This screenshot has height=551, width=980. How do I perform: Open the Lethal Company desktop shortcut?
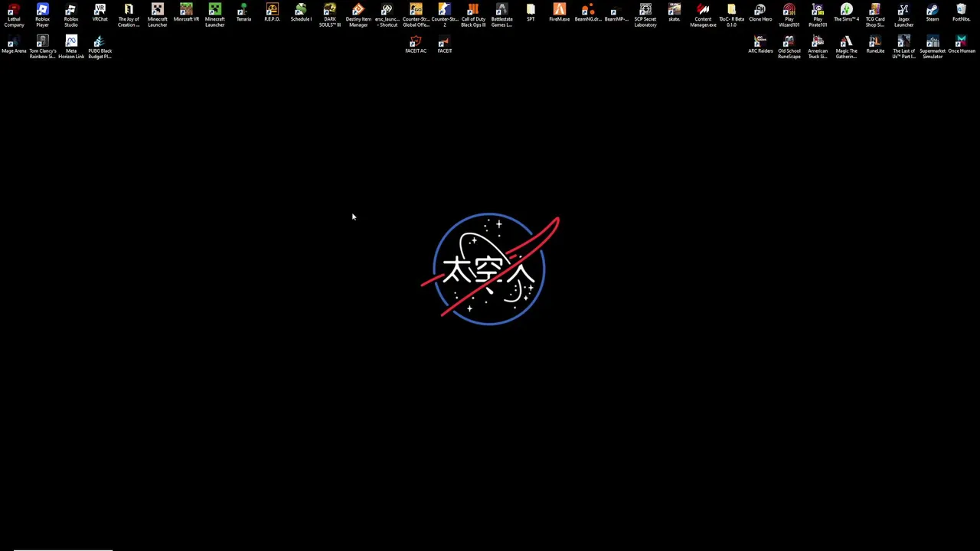pyautogui.click(x=14, y=15)
